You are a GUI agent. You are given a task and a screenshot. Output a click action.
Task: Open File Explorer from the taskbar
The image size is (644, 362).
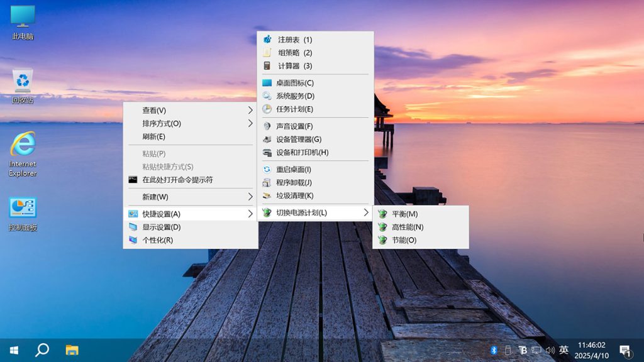(72, 350)
